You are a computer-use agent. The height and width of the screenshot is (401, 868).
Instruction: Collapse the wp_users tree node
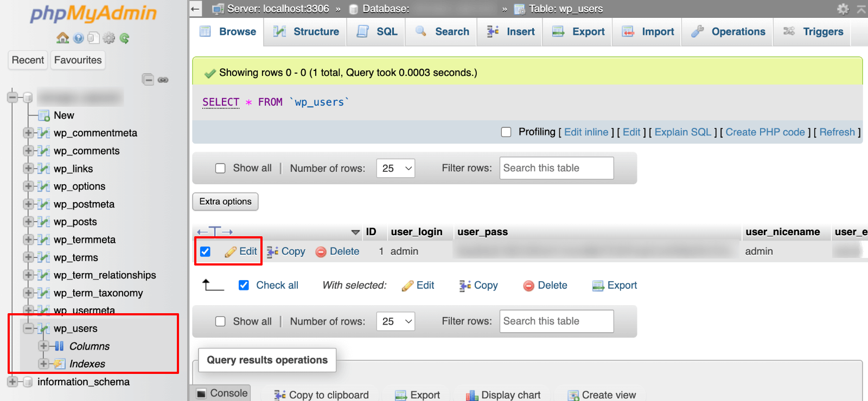[28, 328]
